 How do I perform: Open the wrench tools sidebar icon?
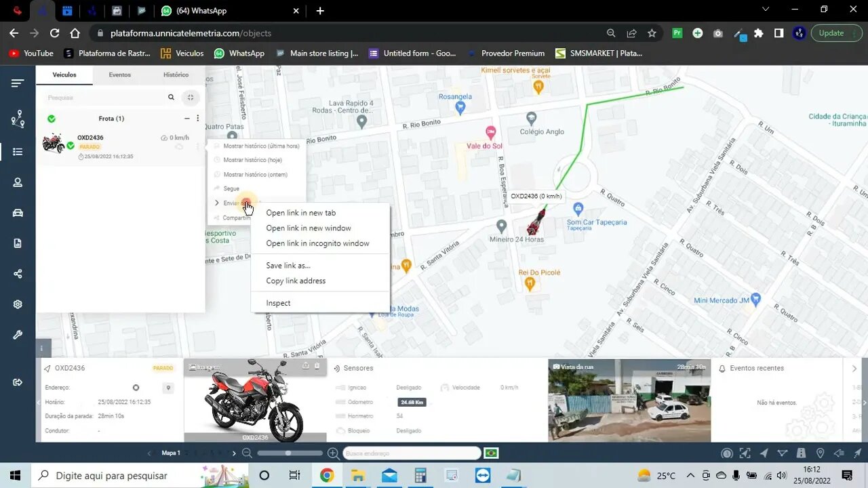pyautogui.click(x=18, y=335)
